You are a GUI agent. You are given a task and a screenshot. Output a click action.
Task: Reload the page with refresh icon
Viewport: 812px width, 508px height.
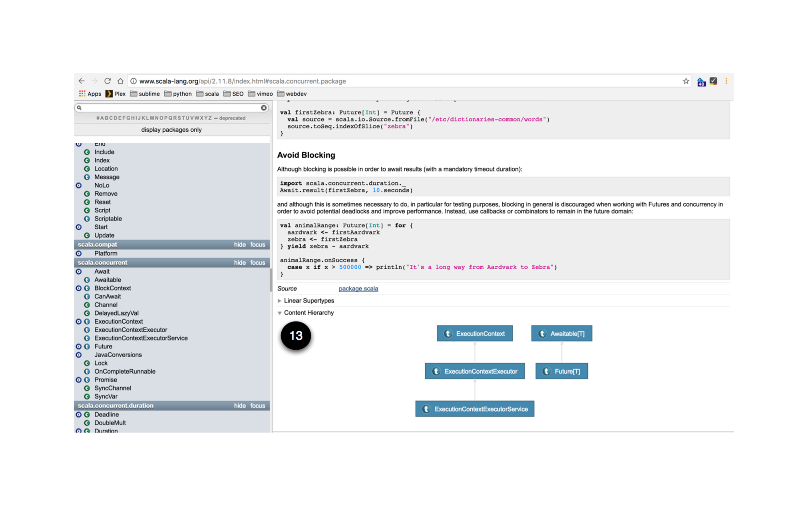tap(107, 81)
